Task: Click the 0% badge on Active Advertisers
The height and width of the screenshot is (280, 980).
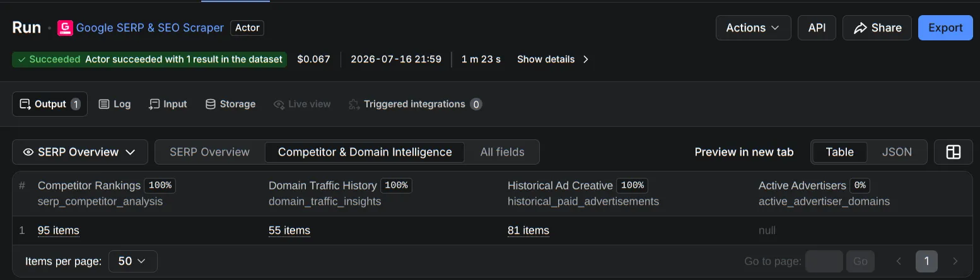Action: click(860, 185)
